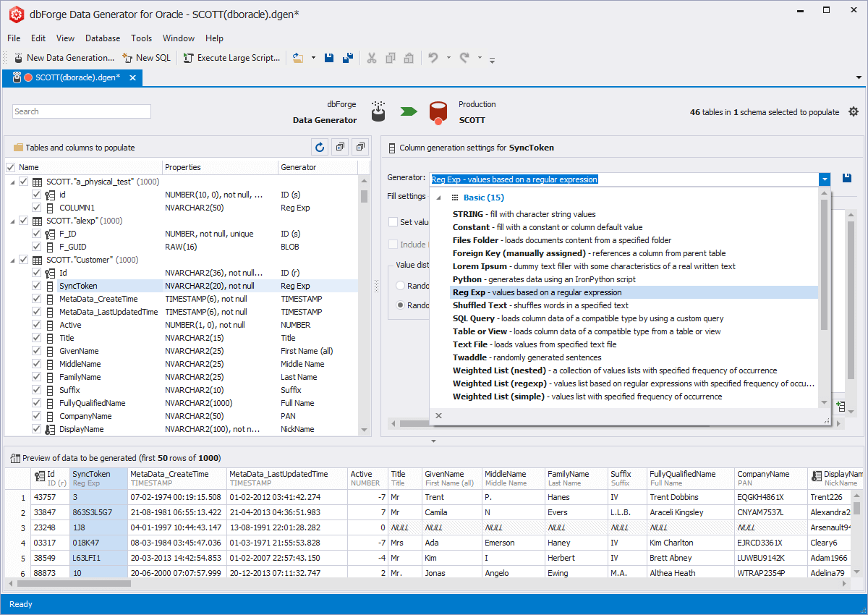868x615 pixels.
Task: Click the Search input field
Action: [x=81, y=111]
